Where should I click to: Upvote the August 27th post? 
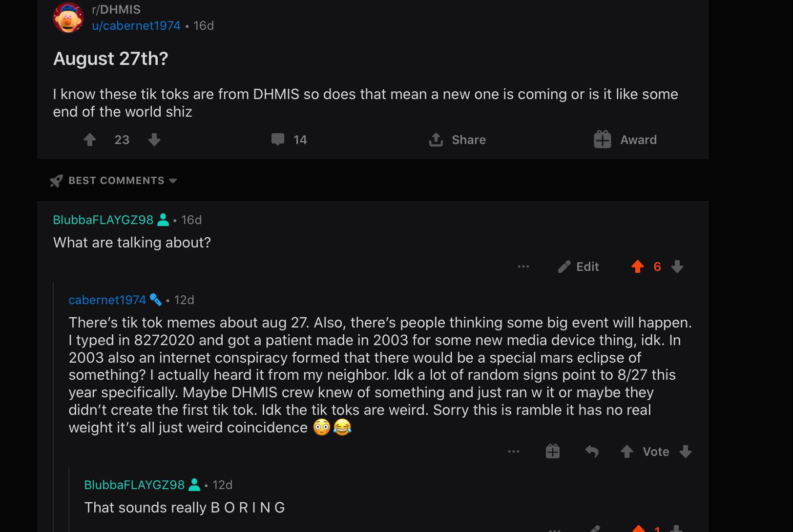pos(90,140)
